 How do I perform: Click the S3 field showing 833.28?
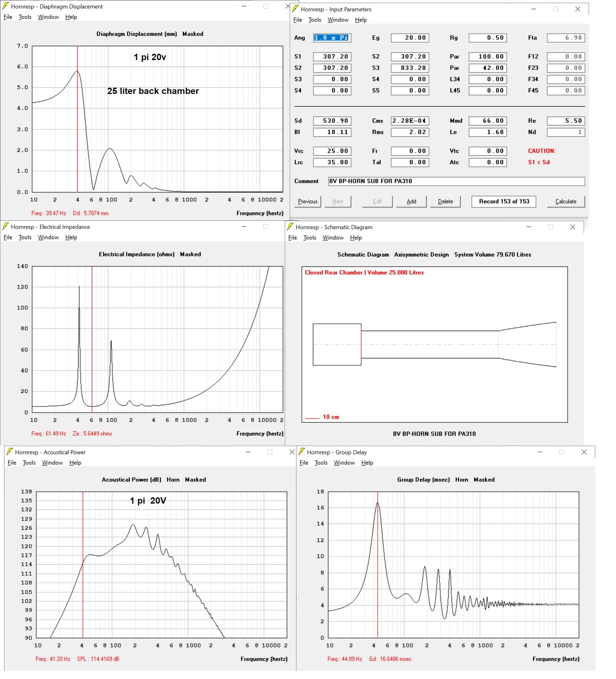(410, 68)
